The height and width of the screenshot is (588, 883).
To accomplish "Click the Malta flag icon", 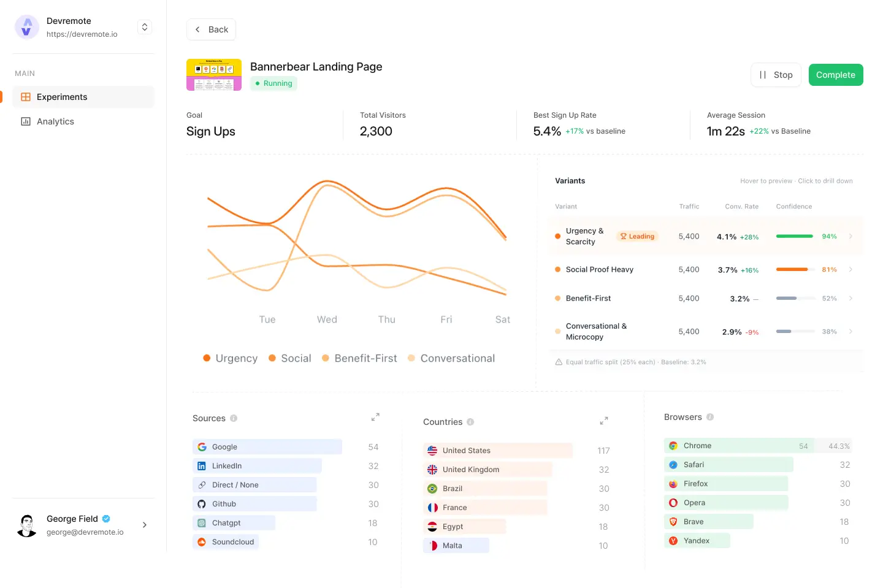I will tap(432, 546).
